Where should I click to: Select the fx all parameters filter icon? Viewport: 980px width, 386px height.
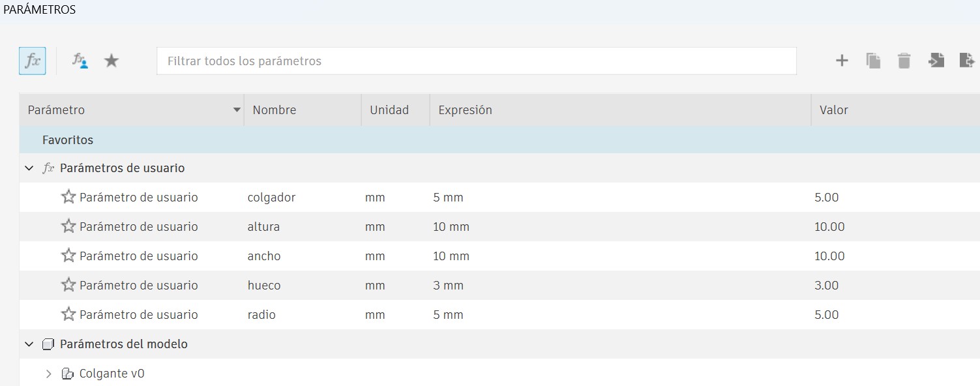click(x=31, y=60)
